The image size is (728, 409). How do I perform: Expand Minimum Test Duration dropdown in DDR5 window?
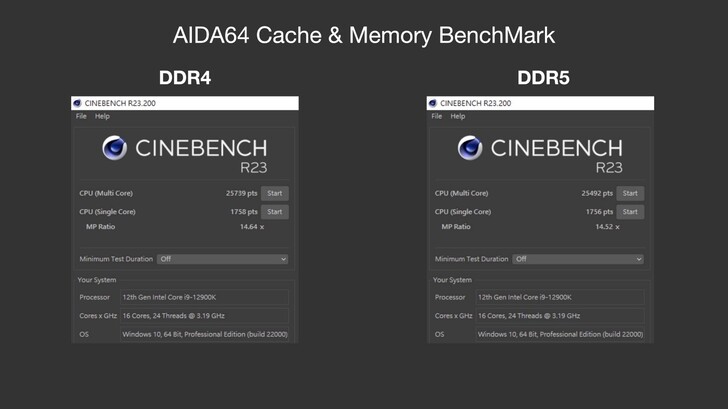pyautogui.click(x=578, y=259)
